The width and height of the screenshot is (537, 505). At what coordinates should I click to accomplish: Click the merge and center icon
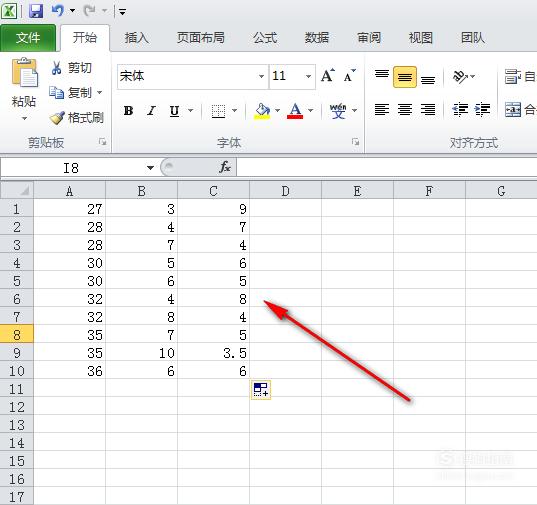coord(513,110)
